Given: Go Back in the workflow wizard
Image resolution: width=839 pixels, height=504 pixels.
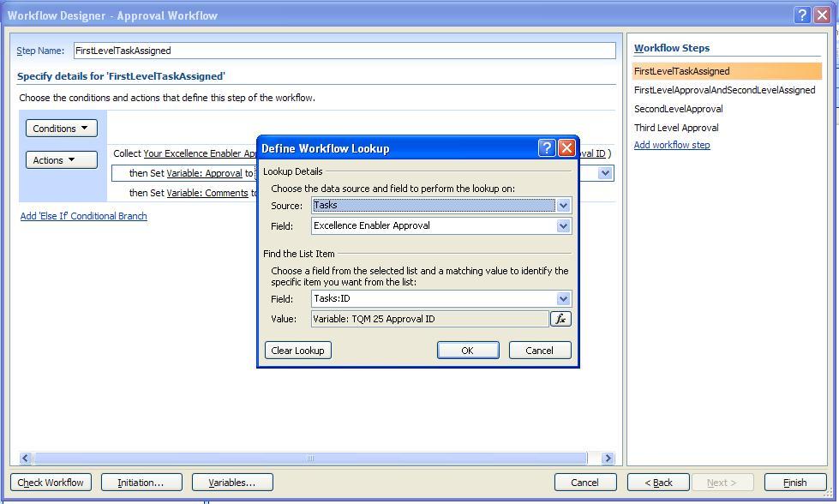Looking at the screenshot, I should (659, 482).
